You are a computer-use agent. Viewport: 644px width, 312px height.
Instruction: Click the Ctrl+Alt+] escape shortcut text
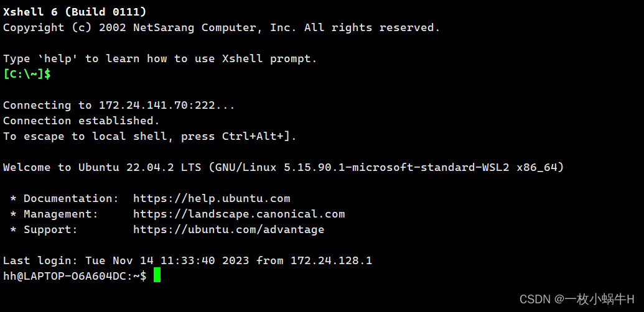256,137
